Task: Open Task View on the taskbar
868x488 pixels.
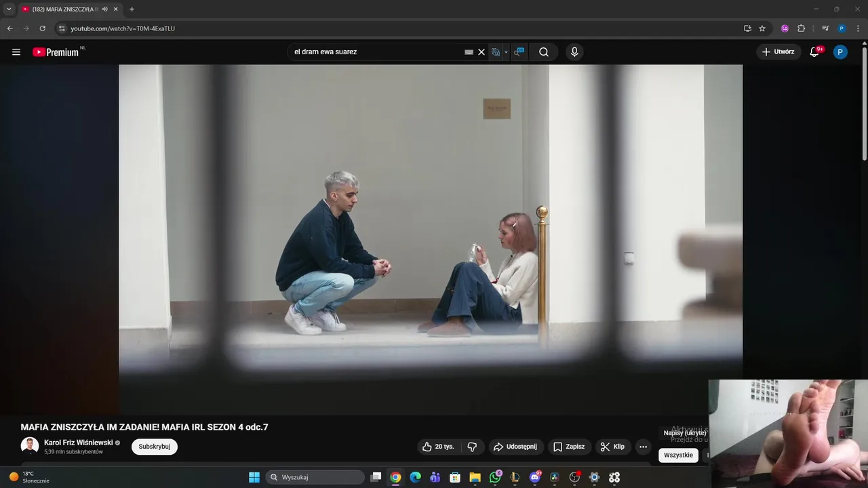Action: click(x=376, y=477)
